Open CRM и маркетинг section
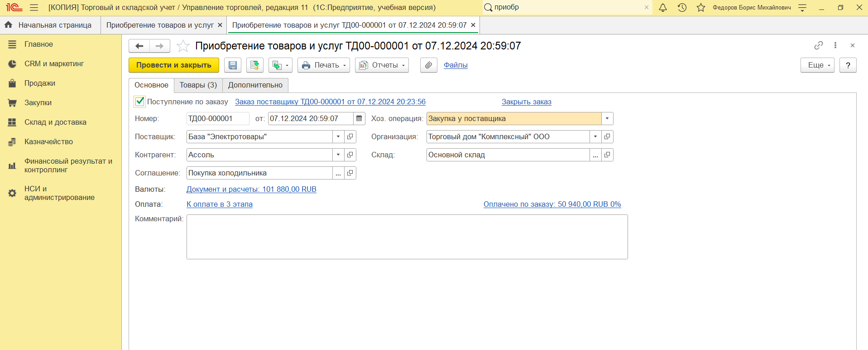The height and width of the screenshot is (350, 868). (54, 64)
